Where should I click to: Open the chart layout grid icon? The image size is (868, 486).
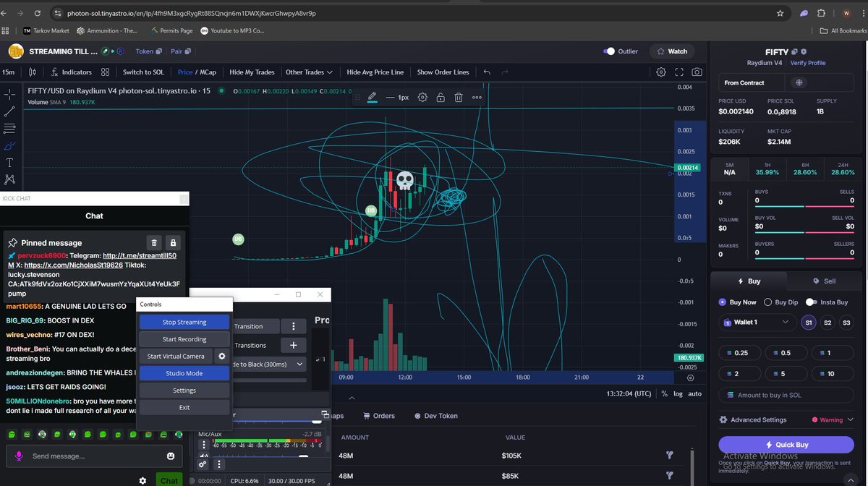point(105,72)
